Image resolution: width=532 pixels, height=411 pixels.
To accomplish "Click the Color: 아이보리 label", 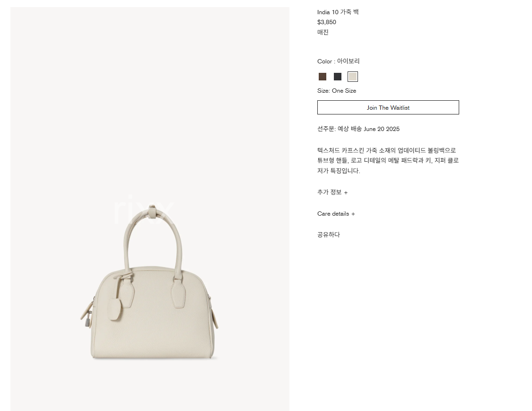I will (338, 61).
